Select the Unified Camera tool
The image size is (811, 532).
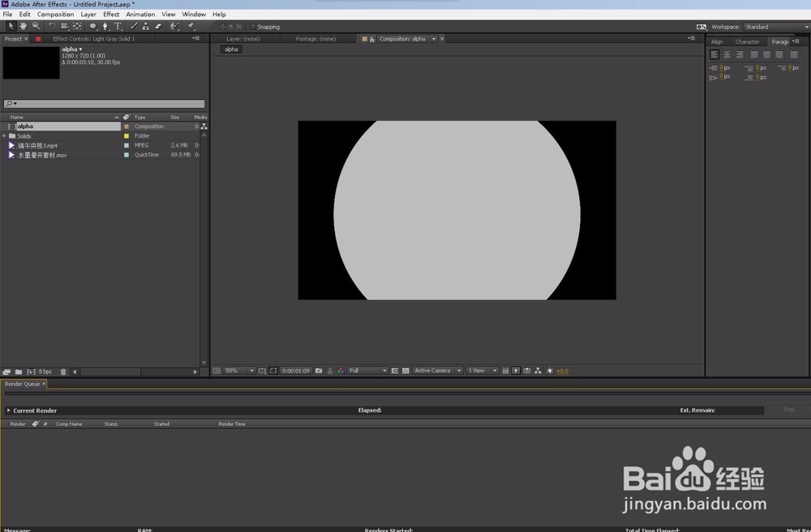64,26
